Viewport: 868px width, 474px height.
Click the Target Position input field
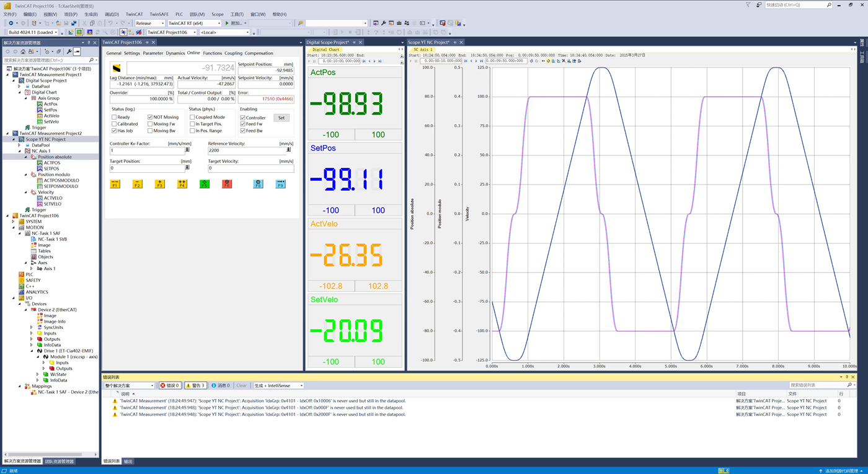point(147,168)
